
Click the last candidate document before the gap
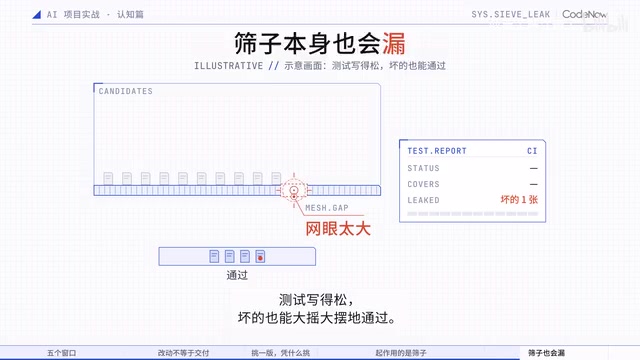click(276, 178)
